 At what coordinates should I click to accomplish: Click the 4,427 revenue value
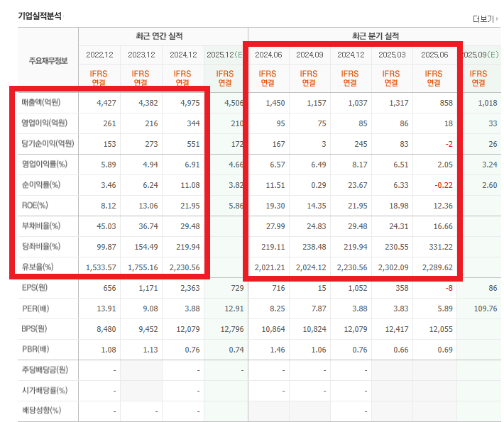(x=106, y=103)
